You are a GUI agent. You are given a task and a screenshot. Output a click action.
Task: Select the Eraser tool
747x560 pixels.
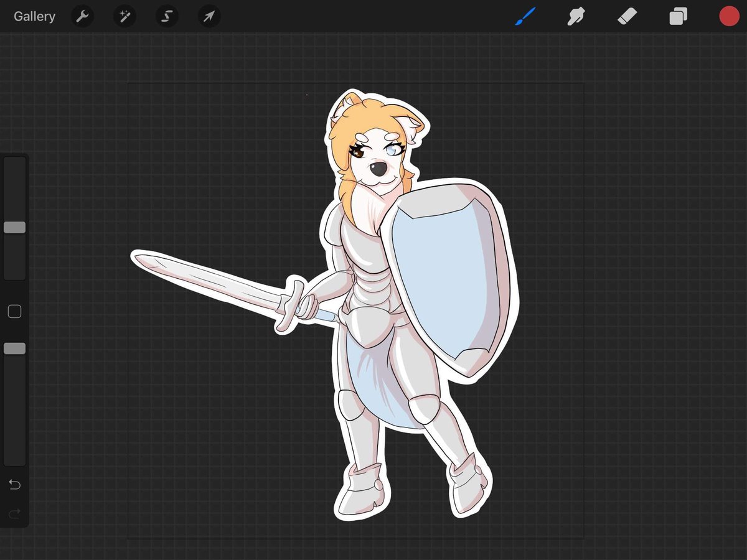pyautogui.click(x=627, y=16)
